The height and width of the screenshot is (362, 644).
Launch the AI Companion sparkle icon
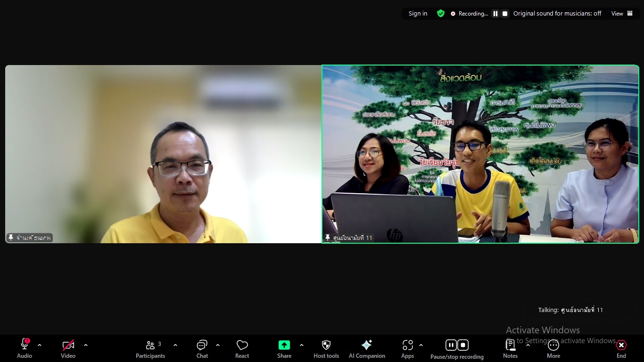click(367, 349)
